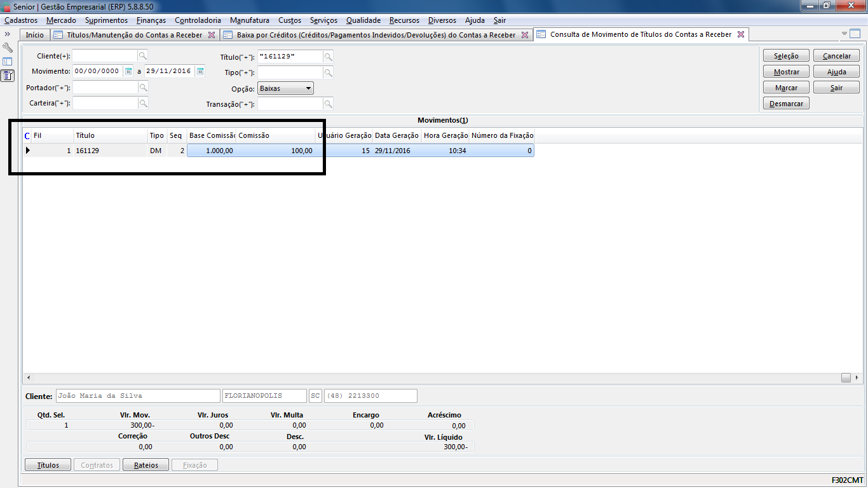The width and height of the screenshot is (868, 488).
Task: Click the horizontal scrollbar thumb in grid
Action: (x=846, y=377)
